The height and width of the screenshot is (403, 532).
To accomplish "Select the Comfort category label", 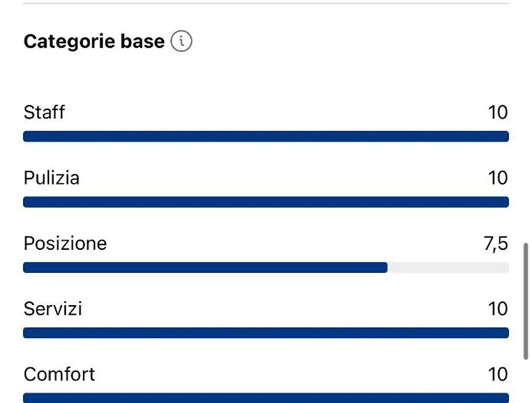I will pos(59,374).
